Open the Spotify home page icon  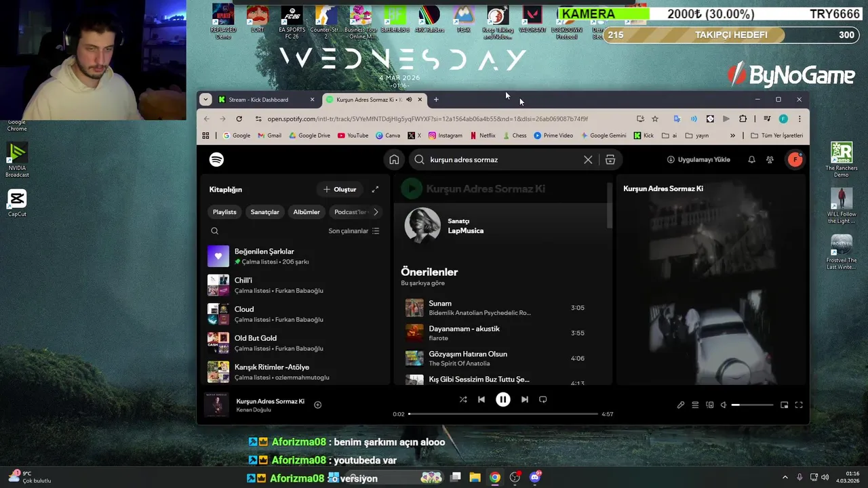coord(394,160)
